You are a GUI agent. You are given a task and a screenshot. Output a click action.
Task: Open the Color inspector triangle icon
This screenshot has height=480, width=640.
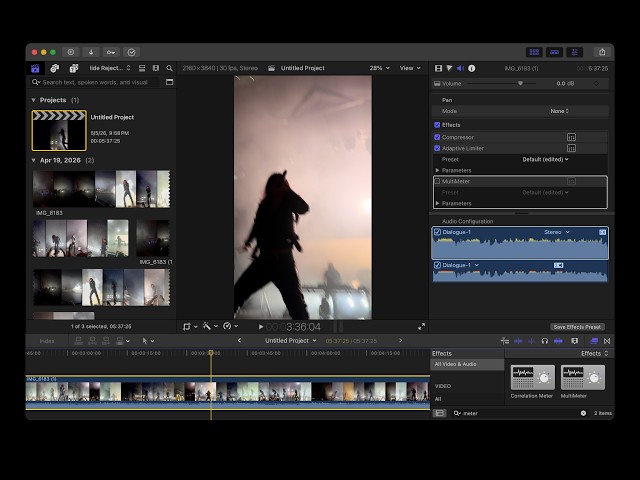pyautogui.click(x=449, y=68)
